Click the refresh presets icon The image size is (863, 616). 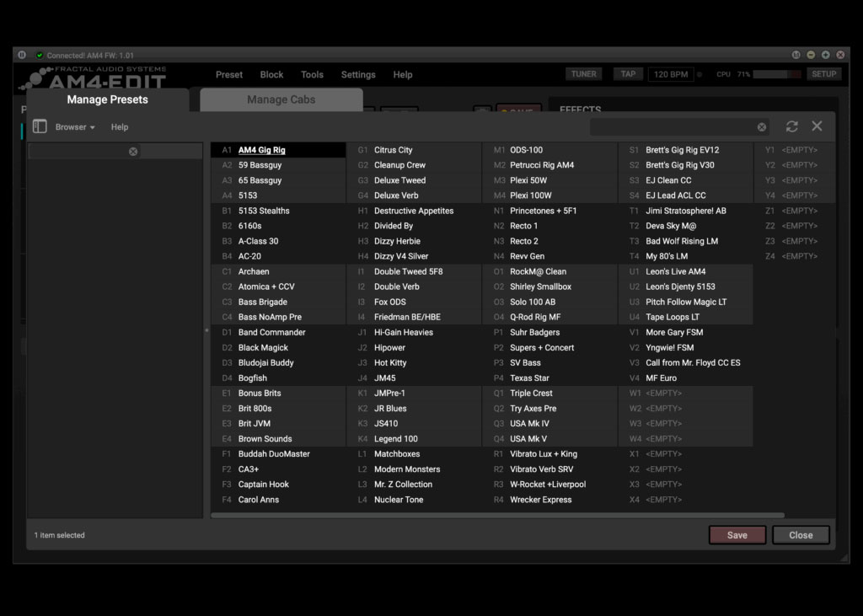click(x=791, y=126)
